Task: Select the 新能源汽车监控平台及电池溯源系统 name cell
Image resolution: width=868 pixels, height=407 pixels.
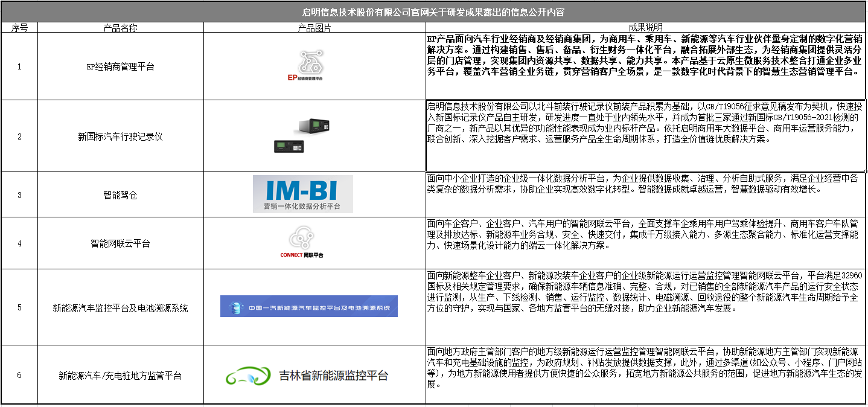Action: pyautogui.click(x=120, y=308)
